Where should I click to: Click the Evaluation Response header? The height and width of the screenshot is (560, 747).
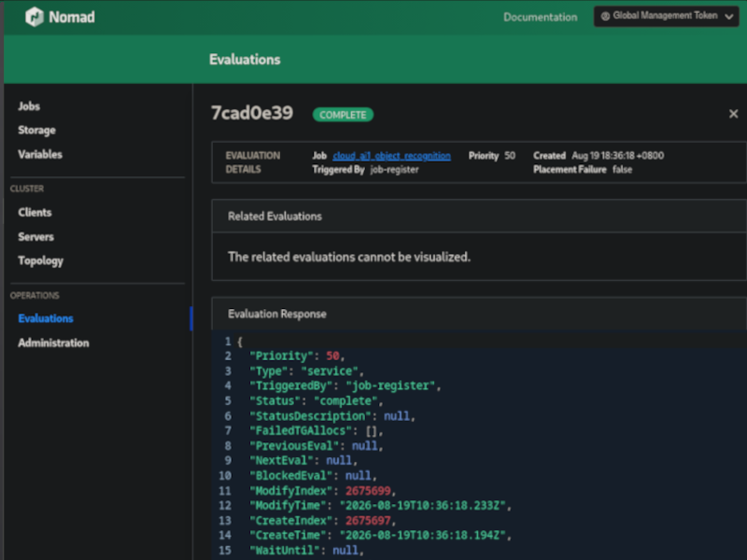click(277, 314)
